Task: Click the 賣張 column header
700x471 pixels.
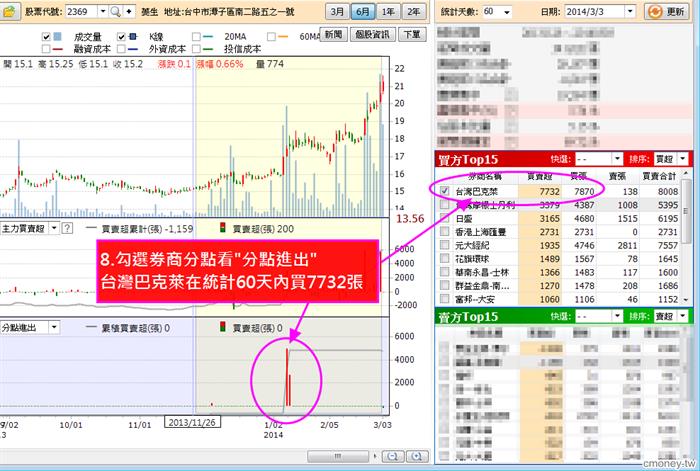Action: click(617, 176)
